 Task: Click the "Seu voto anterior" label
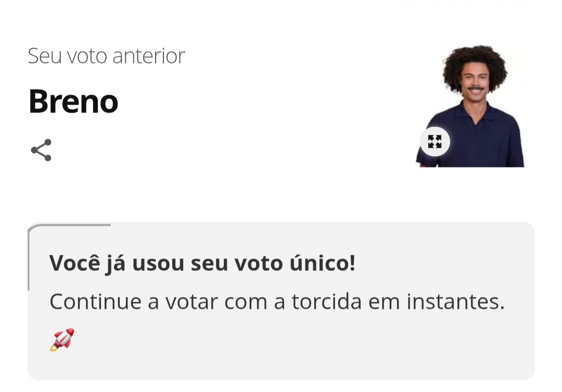point(106,56)
